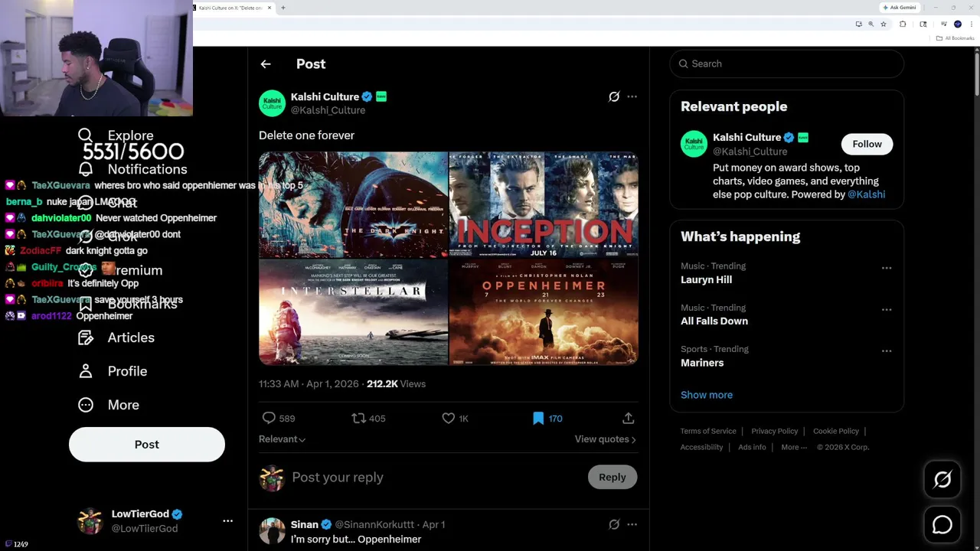Open the More sidebar menu
The image size is (980, 551).
(x=123, y=405)
